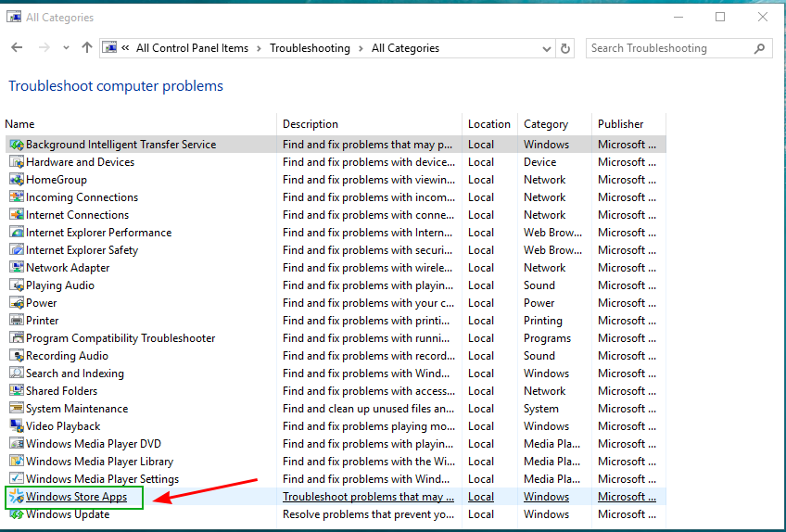Click the Playing Audio icon
Image resolution: width=786 pixels, height=532 pixels.
17,285
